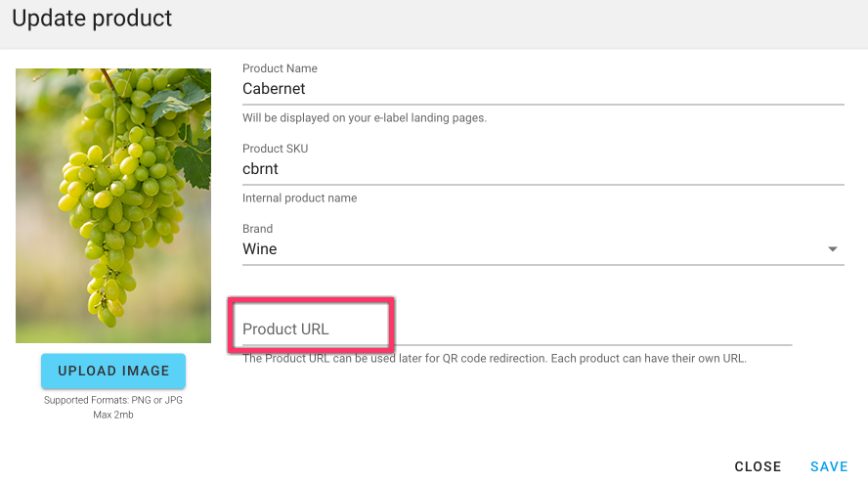Click the Update product dialog title
This screenshot has width=868, height=483.
pos(92,19)
